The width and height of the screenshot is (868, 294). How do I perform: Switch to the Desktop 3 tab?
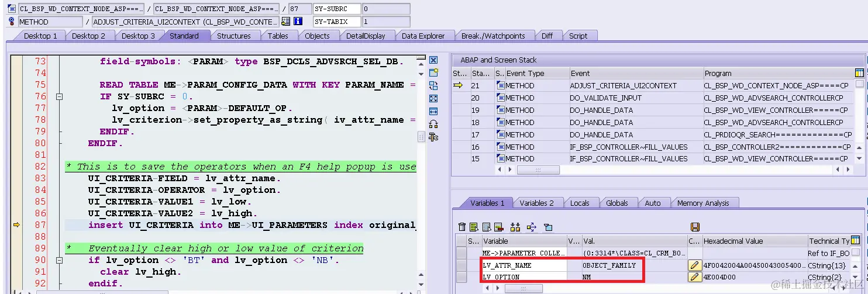point(138,36)
